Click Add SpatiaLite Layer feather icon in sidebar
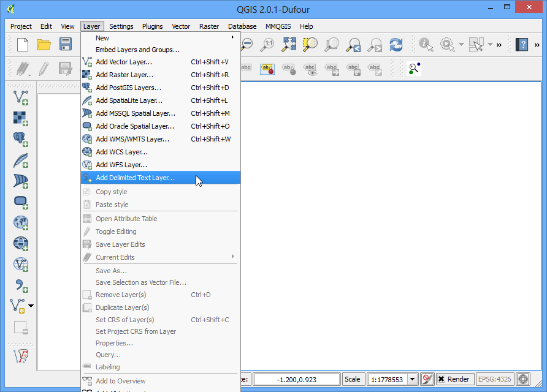This screenshot has width=547, height=392. [x=21, y=160]
